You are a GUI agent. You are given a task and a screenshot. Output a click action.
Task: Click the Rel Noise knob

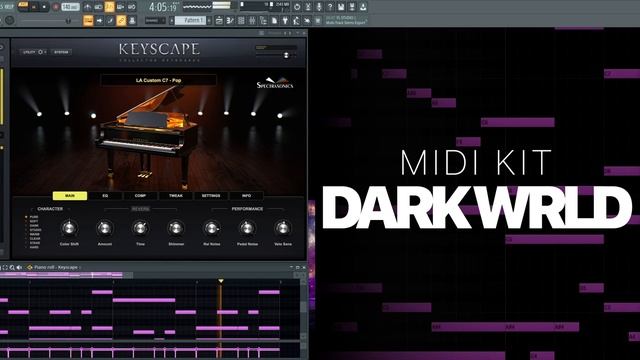coord(211,228)
